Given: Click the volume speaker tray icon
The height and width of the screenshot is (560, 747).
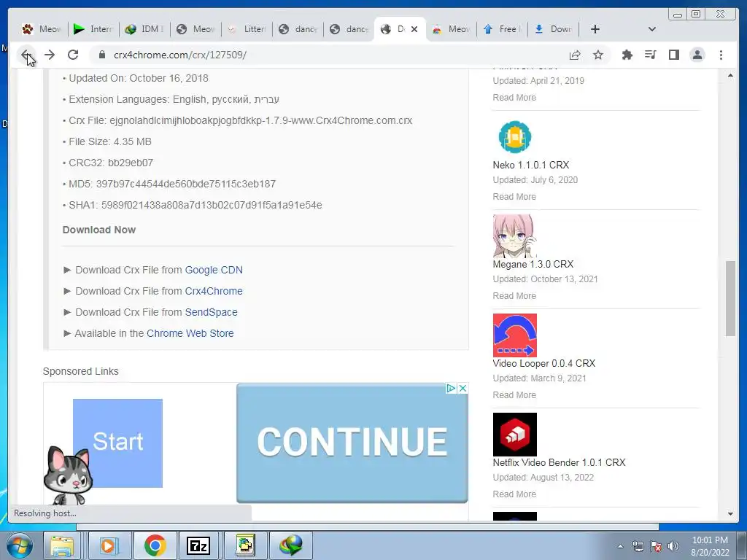Looking at the screenshot, I should pos(673,546).
